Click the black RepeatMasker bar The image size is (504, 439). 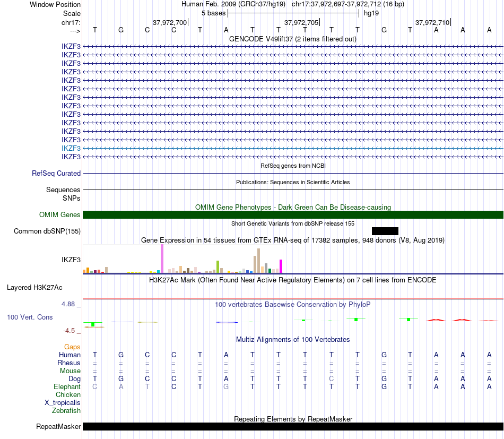click(x=293, y=426)
